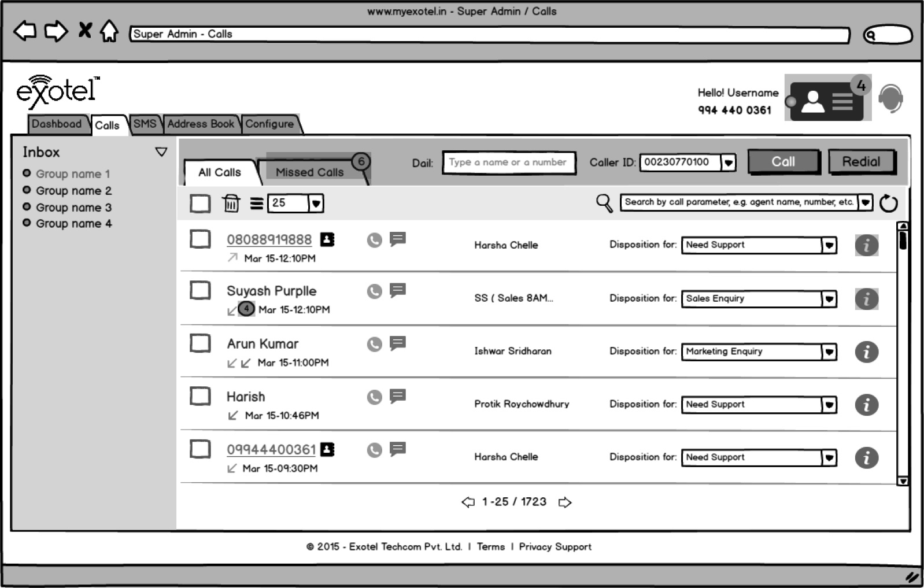Open the user profile card icon
This screenshot has width=924, height=588.
click(x=826, y=101)
